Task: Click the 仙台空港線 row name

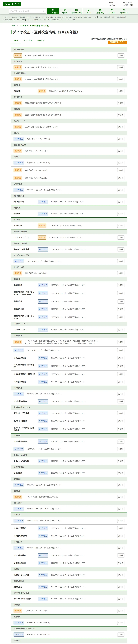Action: point(18,473)
